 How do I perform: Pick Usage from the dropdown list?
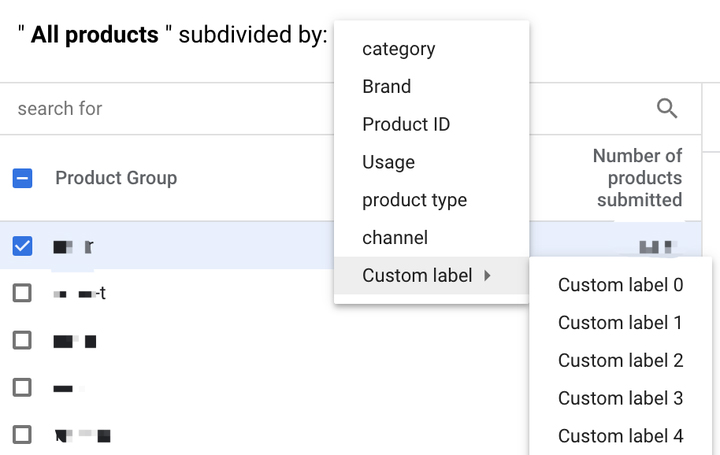[x=388, y=162]
